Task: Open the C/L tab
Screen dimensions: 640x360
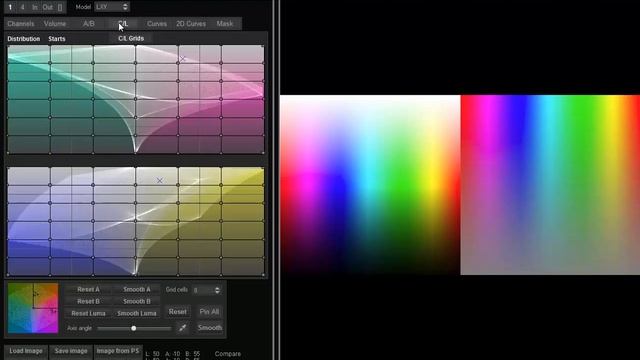Action: (x=123, y=24)
